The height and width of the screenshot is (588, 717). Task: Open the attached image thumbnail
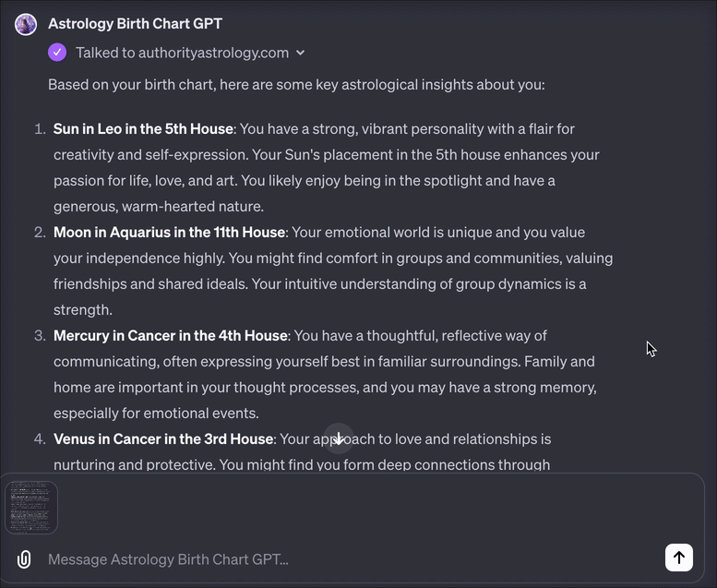(x=31, y=508)
